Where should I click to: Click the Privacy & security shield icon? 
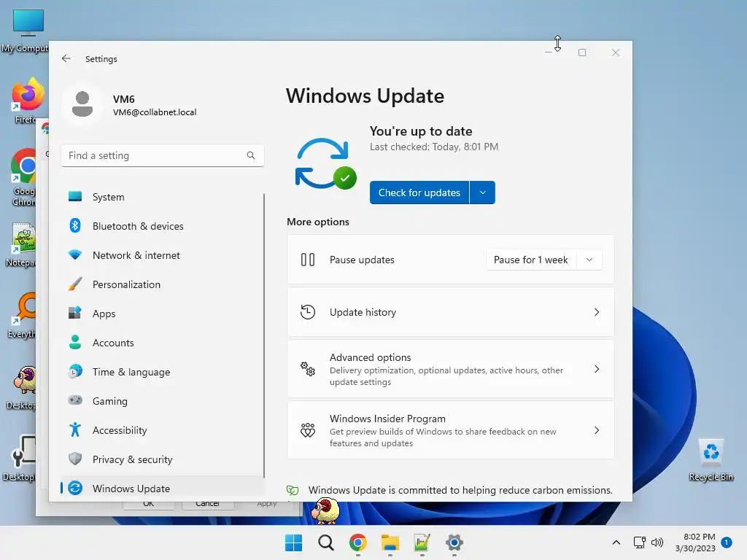(75, 459)
